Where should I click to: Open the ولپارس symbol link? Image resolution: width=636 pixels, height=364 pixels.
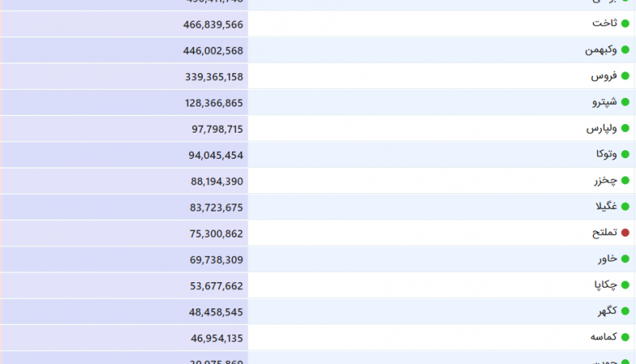[x=602, y=129]
